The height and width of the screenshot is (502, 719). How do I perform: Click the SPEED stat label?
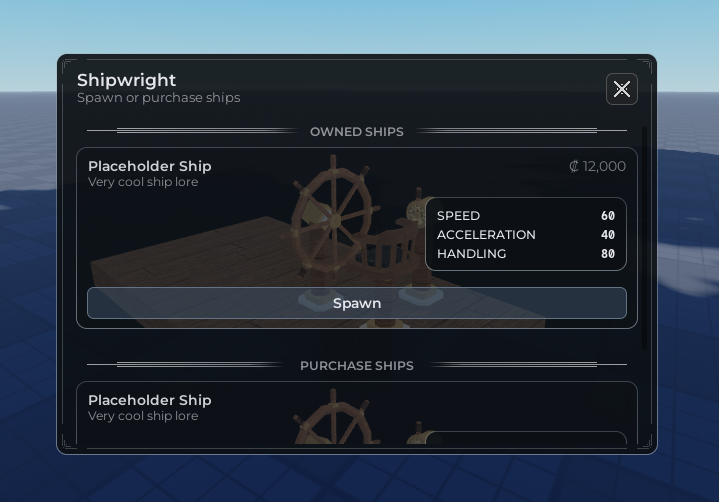(x=458, y=216)
